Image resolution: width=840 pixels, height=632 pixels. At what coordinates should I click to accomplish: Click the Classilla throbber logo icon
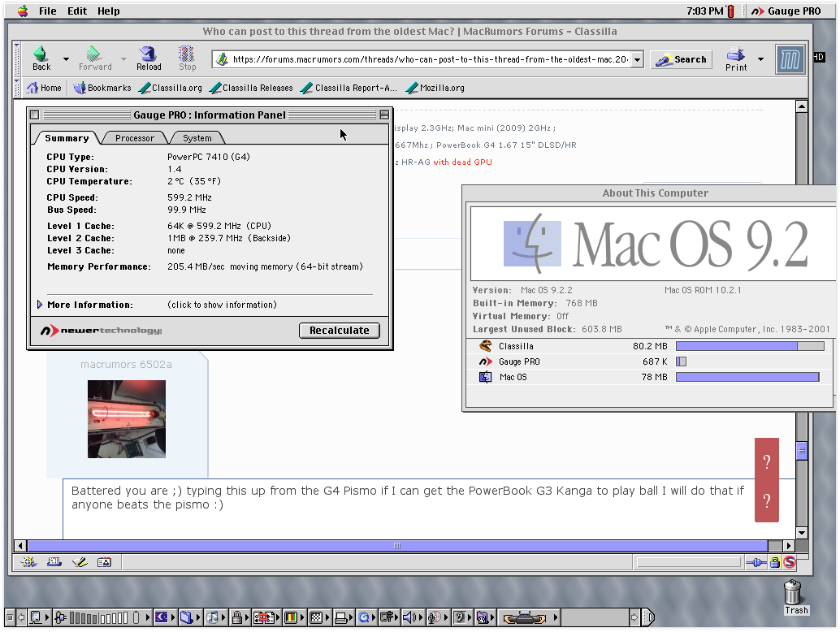(790, 59)
